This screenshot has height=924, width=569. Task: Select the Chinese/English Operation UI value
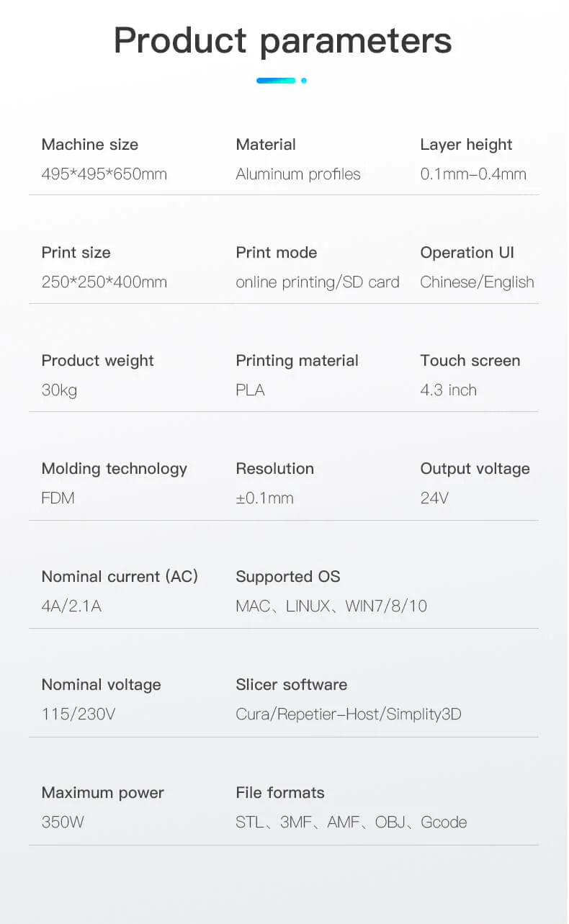(x=478, y=282)
